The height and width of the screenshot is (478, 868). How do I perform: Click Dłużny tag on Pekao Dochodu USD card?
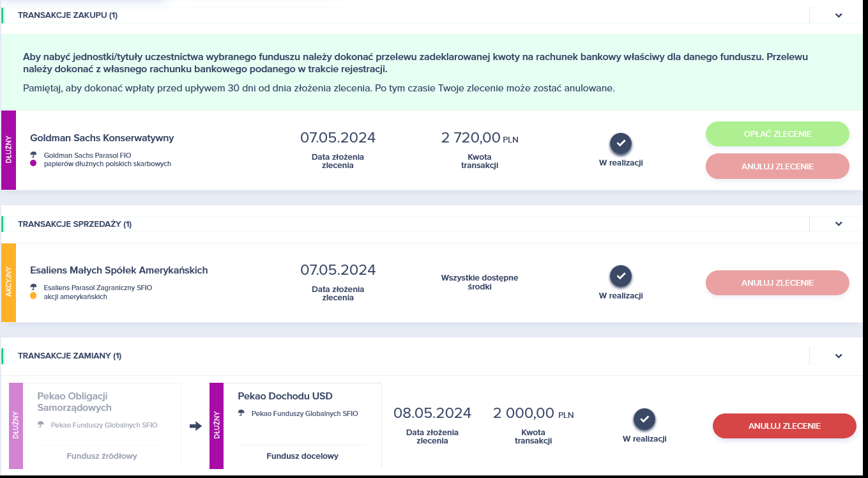coord(217,426)
